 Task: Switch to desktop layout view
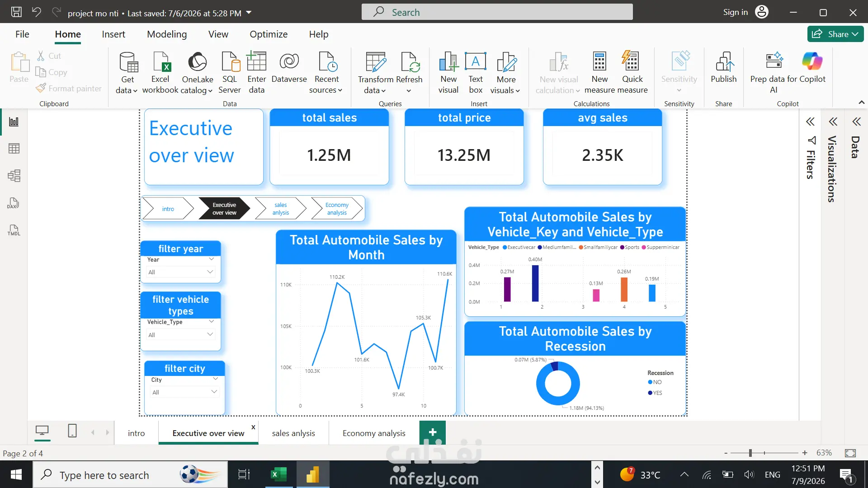(42, 432)
